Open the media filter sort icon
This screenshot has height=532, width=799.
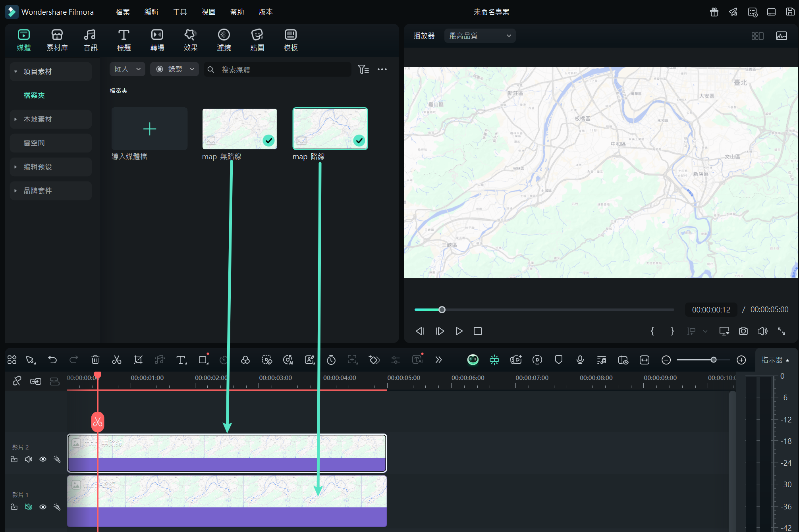(x=363, y=69)
